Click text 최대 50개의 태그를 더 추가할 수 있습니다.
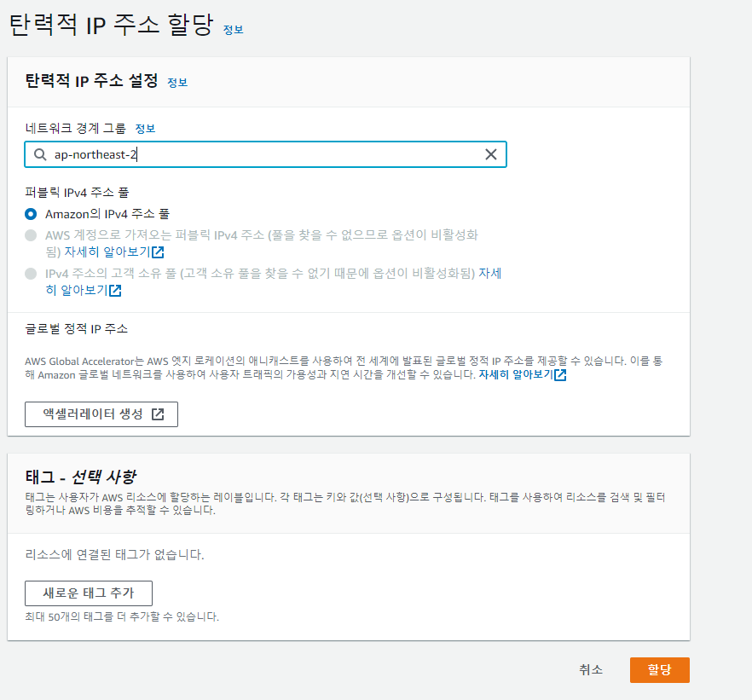This screenshot has width=752, height=700. (x=122, y=616)
